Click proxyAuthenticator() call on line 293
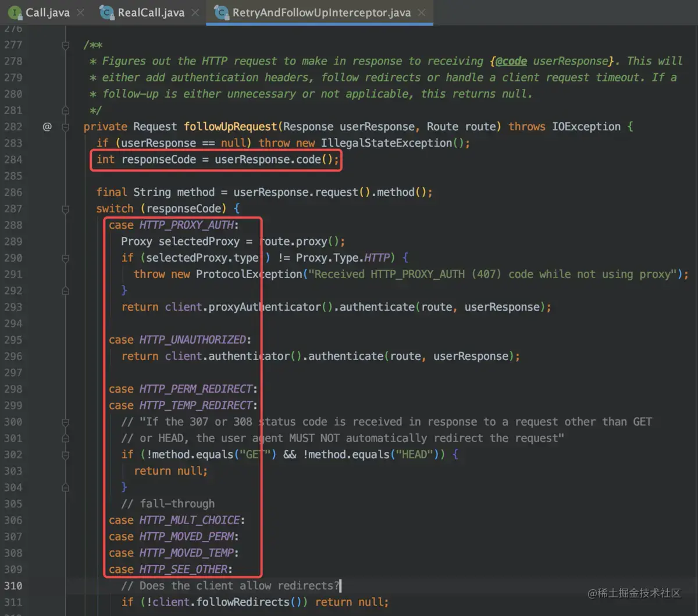698x616 pixels. 270,307
